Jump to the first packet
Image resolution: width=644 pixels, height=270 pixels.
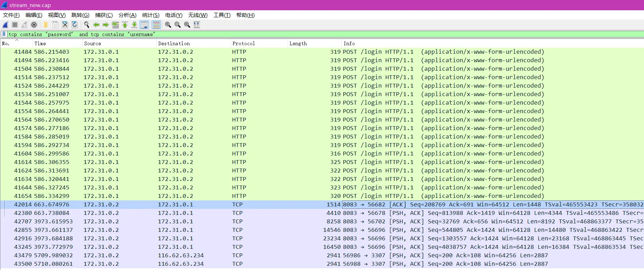coord(125,25)
